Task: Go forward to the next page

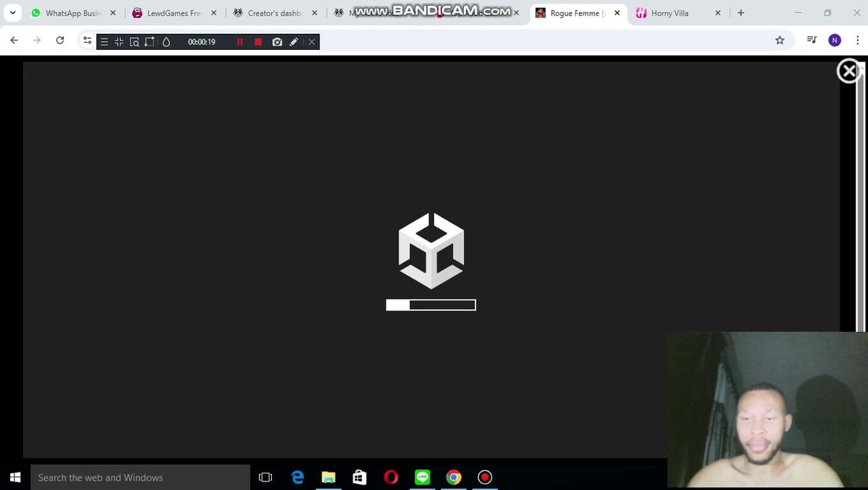Action: pos(37,40)
